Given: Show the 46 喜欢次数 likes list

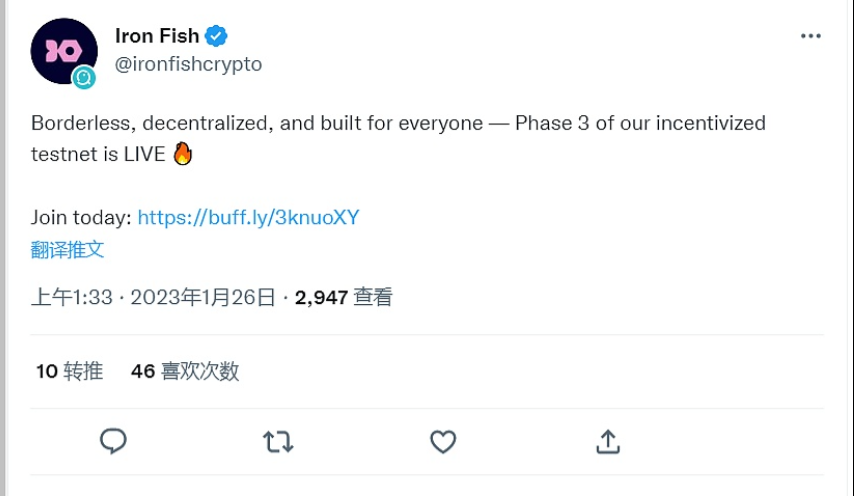Looking at the screenshot, I should (185, 371).
